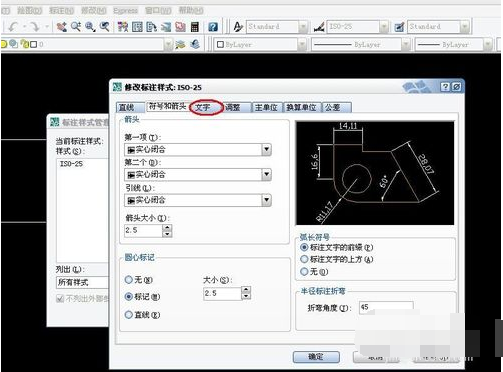The image size is (503, 372).
Task: Open the Markup Set Manager icon
Action: click(180, 27)
